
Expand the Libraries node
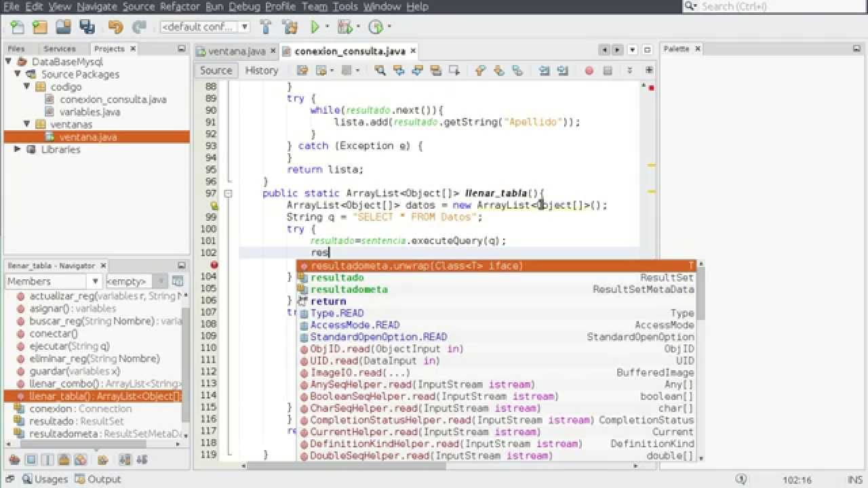pyautogui.click(x=18, y=149)
